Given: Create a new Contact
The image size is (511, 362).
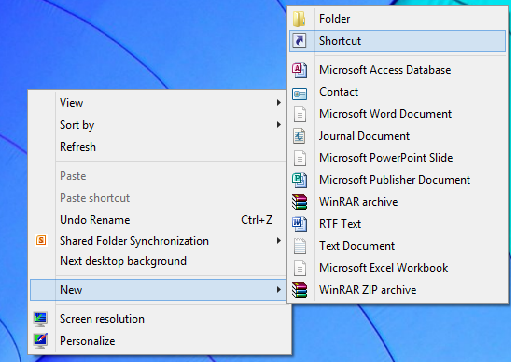Looking at the screenshot, I should [397, 92].
